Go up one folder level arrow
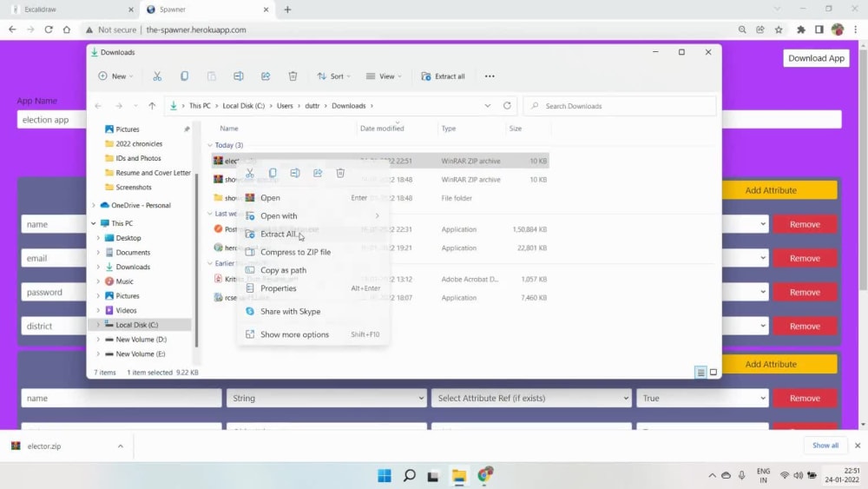The width and height of the screenshot is (868, 489). 152,106
